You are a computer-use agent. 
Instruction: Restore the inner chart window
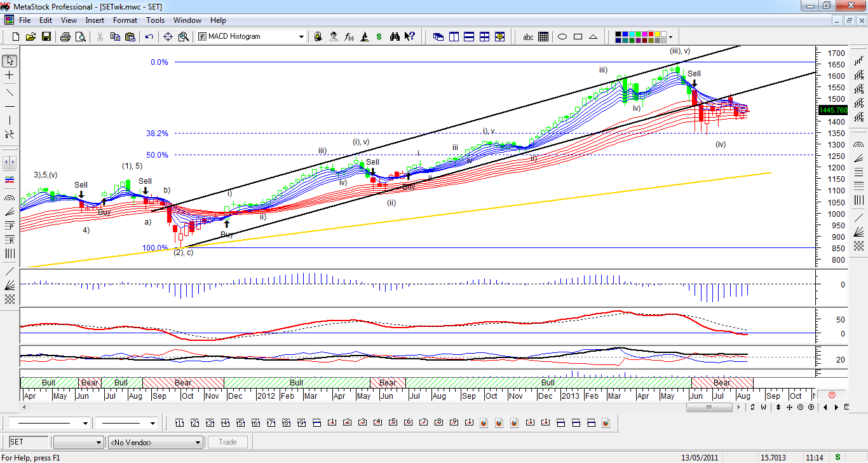(849, 20)
